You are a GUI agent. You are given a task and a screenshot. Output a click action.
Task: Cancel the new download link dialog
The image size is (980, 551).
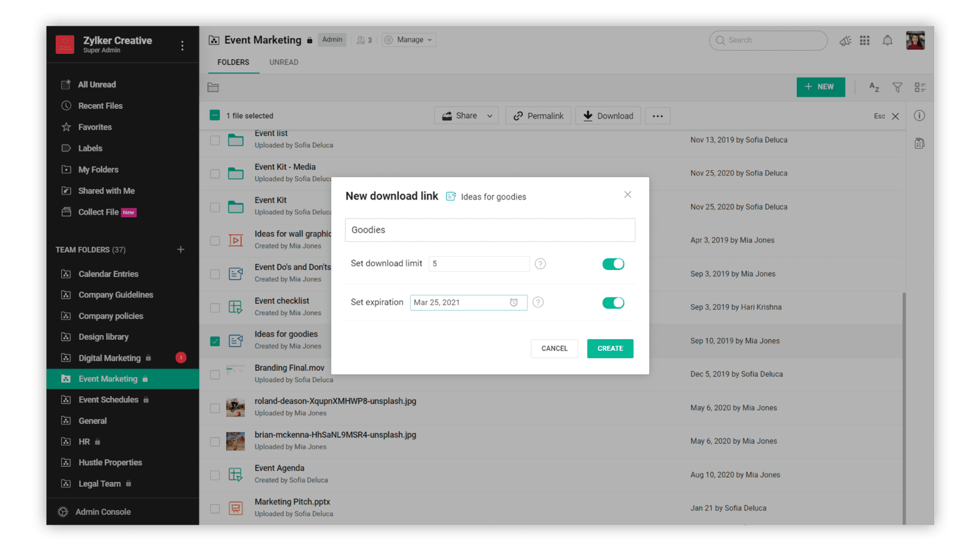click(554, 348)
